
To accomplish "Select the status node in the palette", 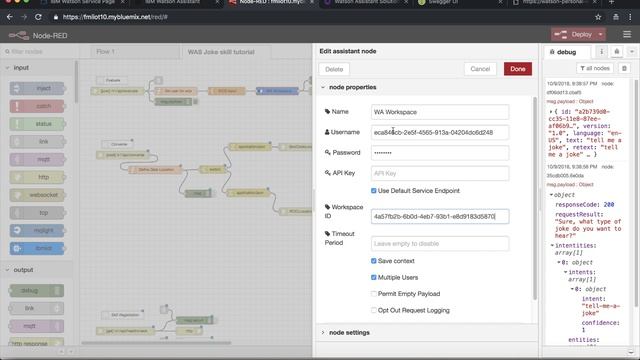I will pyautogui.click(x=37, y=124).
